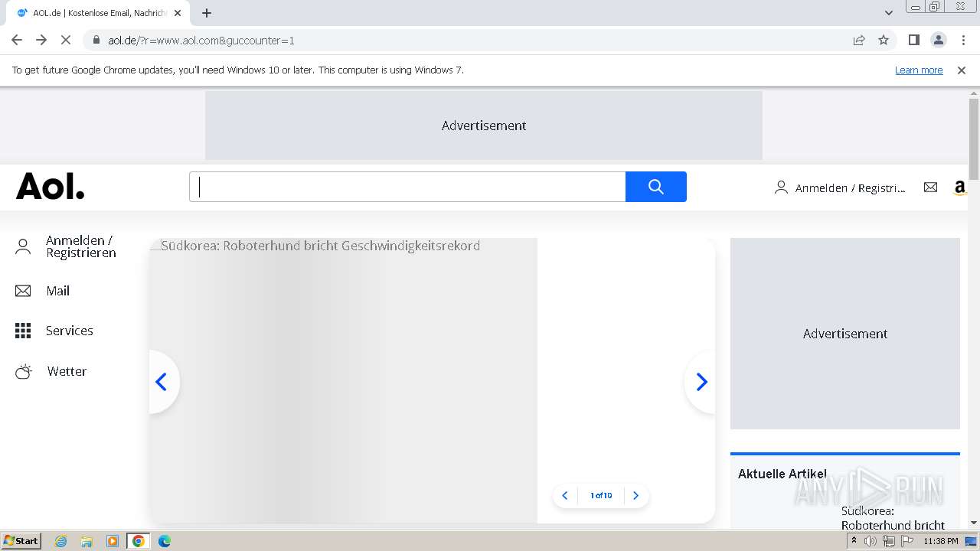Open Windows Explorer folder in taskbar
Screen dimensions: 980x551
87,541
